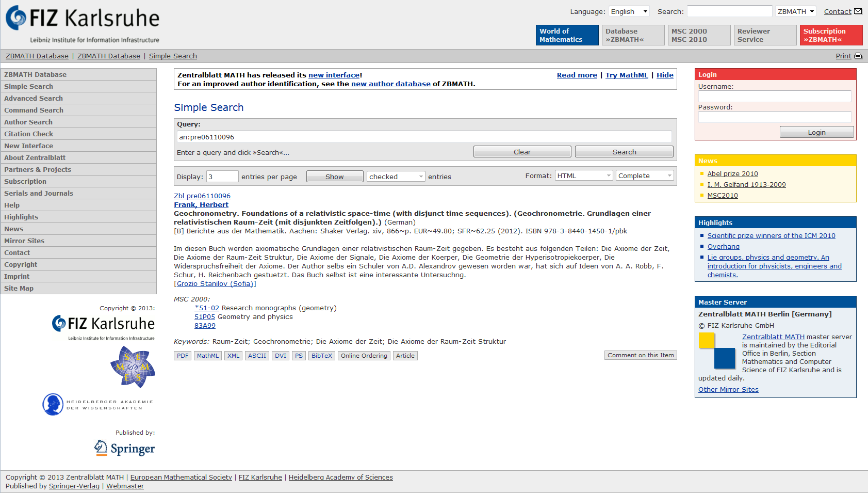
Task: Click the BibTeX export button
Action: tap(322, 356)
